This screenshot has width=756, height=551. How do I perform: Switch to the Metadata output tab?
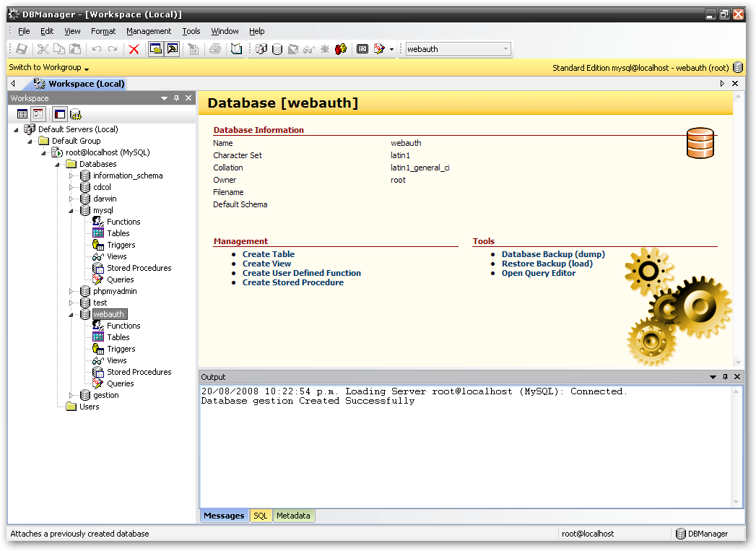click(x=293, y=516)
